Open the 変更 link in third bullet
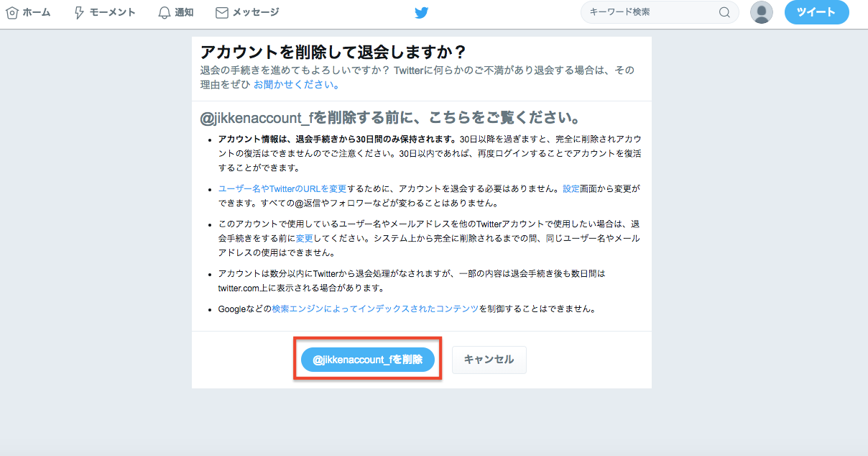 tap(305, 237)
